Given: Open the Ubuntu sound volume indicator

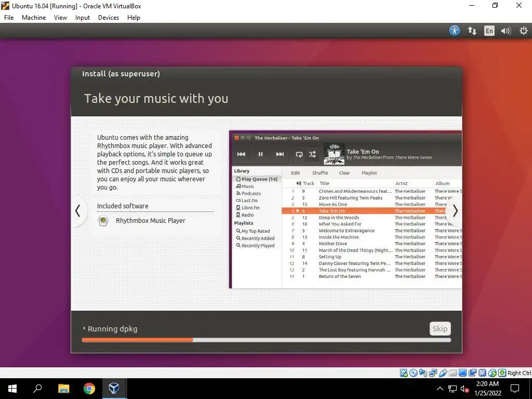Looking at the screenshot, I should tap(506, 31).
